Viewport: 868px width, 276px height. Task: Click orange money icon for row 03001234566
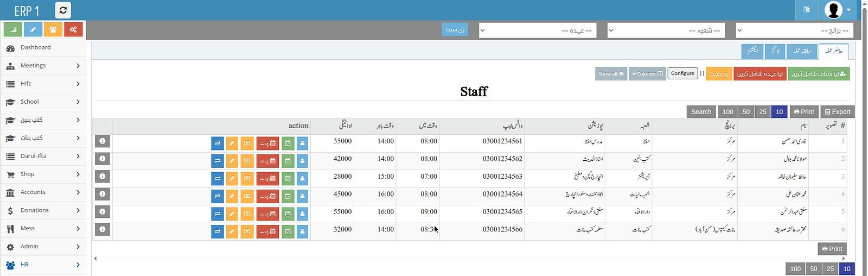(247, 231)
